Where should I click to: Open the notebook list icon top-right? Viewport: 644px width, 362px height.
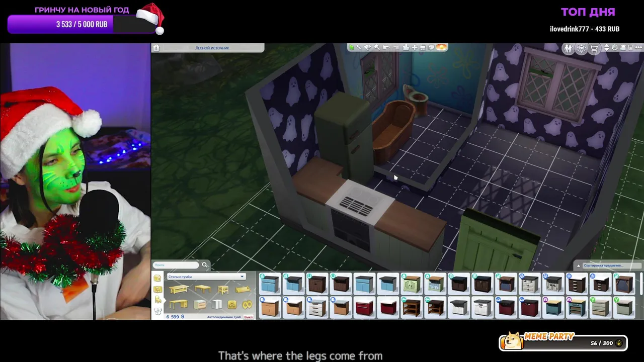click(x=630, y=48)
